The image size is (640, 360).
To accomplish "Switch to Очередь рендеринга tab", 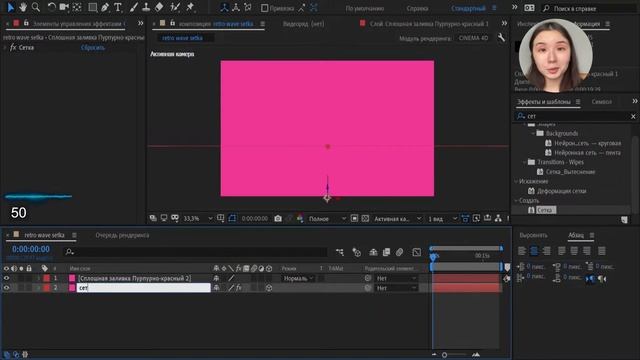I will tap(122, 235).
